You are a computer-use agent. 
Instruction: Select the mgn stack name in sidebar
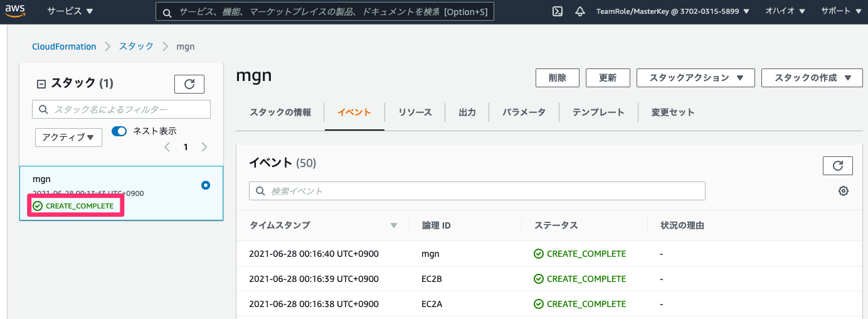tap(41, 179)
